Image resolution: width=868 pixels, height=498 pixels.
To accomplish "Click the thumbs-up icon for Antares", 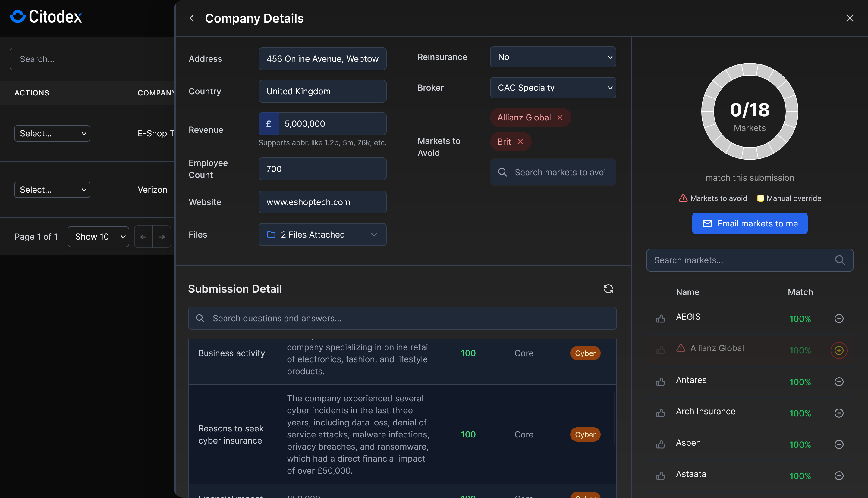I will [x=661, y=382].
